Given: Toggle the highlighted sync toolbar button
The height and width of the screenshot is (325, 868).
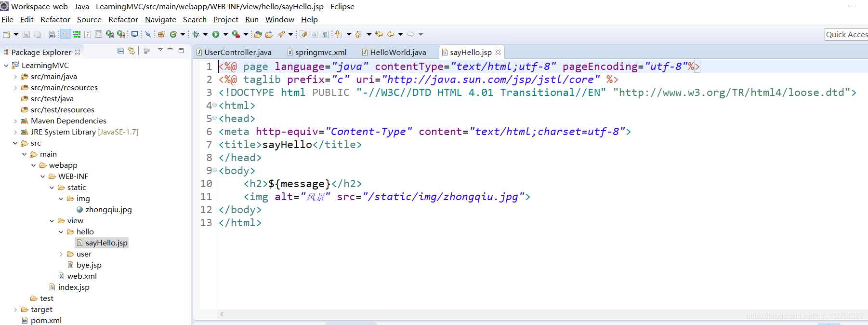Looking at the screenshot, I should (66, 34).
